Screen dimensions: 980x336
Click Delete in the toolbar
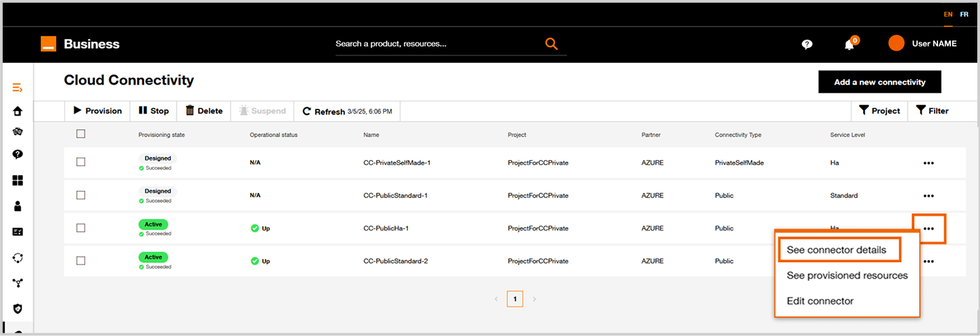204,111
